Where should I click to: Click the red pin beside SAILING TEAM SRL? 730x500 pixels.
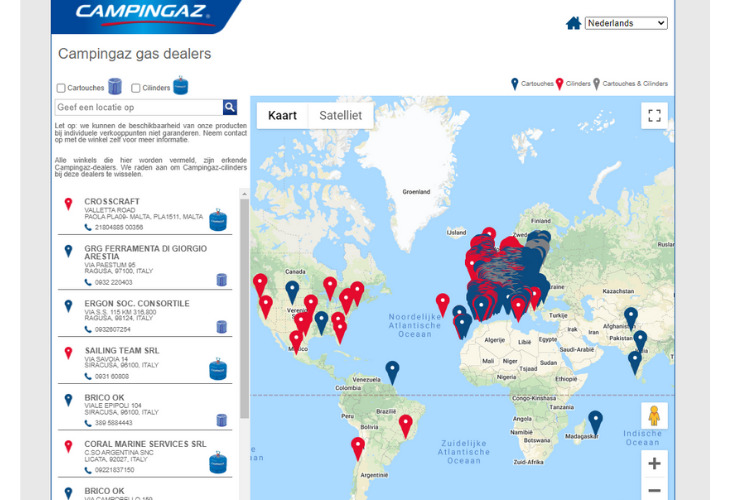click(x=68, y=353)
